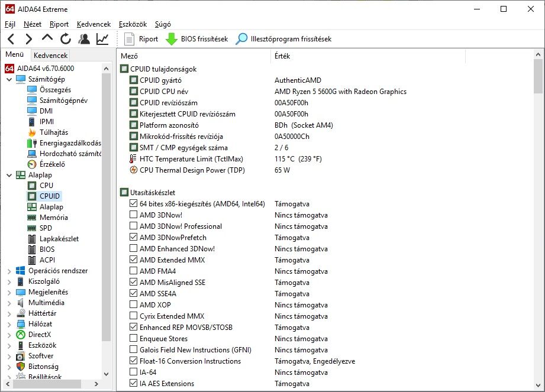Open the user profile toolbar icon
The width and height of the screenshot is (545, 392).
click(84, 39)
